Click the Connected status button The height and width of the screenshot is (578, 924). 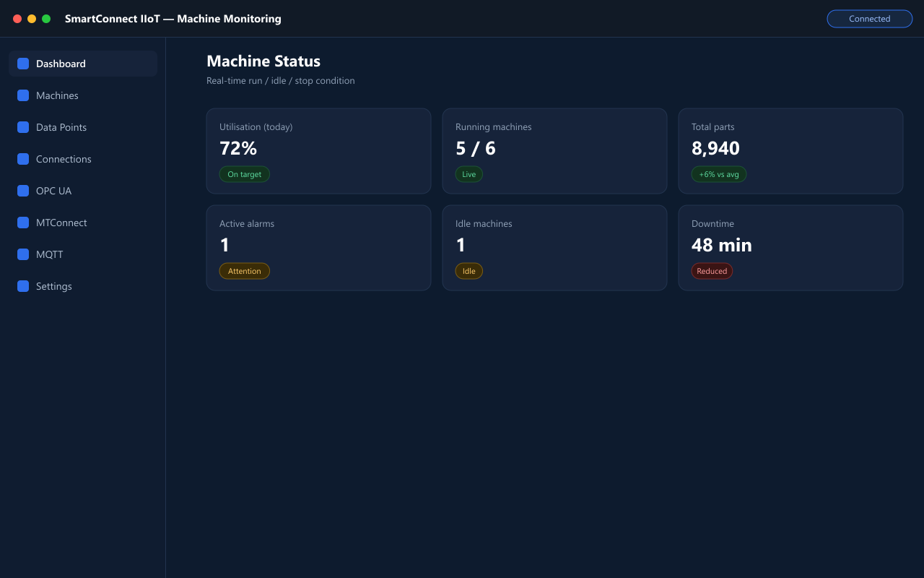coord(870,19)
